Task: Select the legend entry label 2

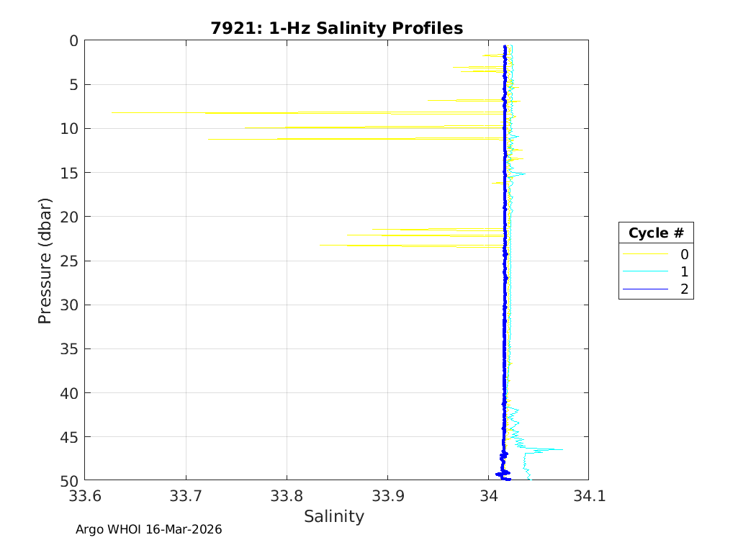Action: (684, 289)
